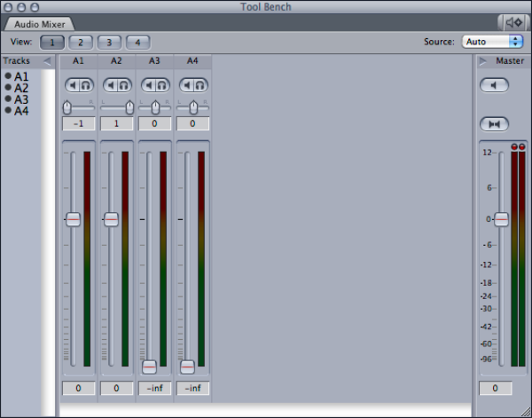The image size is (532, 418).
Task: Click the A3 pan slider knob
Action: [x=155, y=107]
